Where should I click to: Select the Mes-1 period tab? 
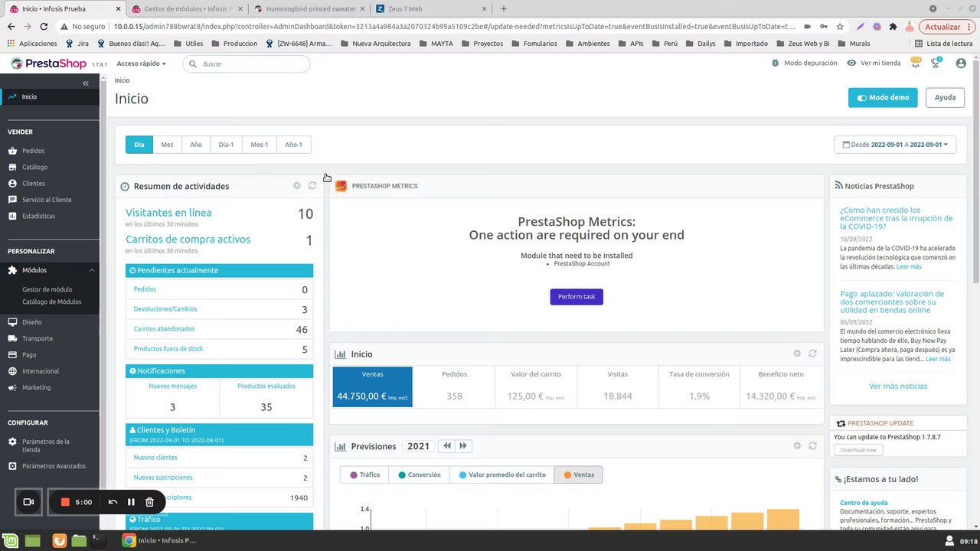point(260,145)
